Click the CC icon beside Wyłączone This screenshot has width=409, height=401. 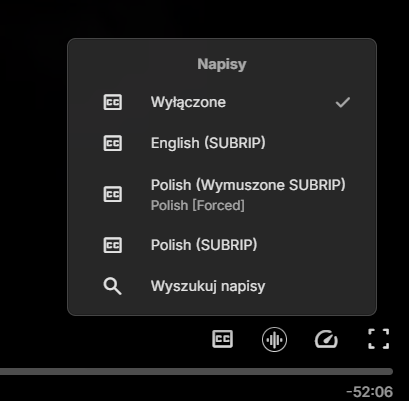point(113,102)
